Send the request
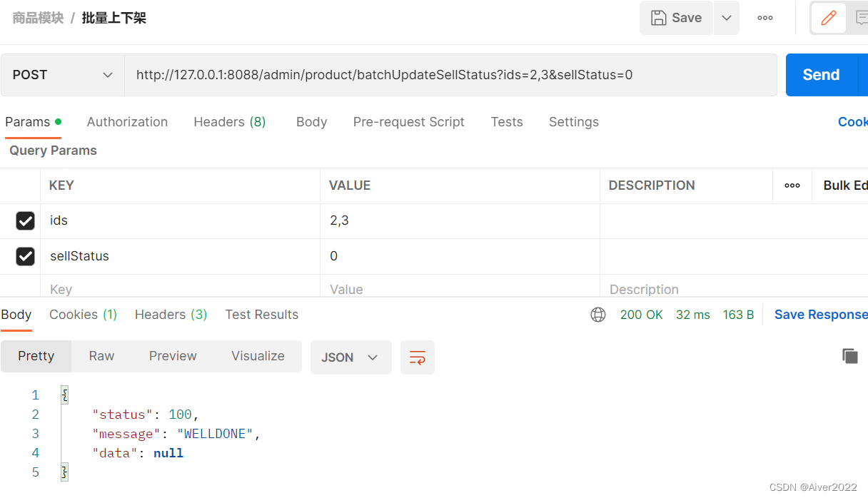The image size is (868, 498). coord(821,75)
